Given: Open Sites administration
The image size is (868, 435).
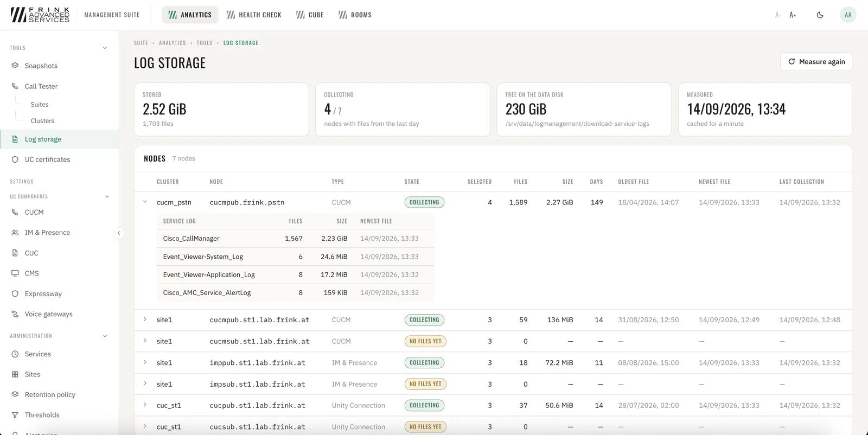Looking at the screenshot, I should (32, 374).
